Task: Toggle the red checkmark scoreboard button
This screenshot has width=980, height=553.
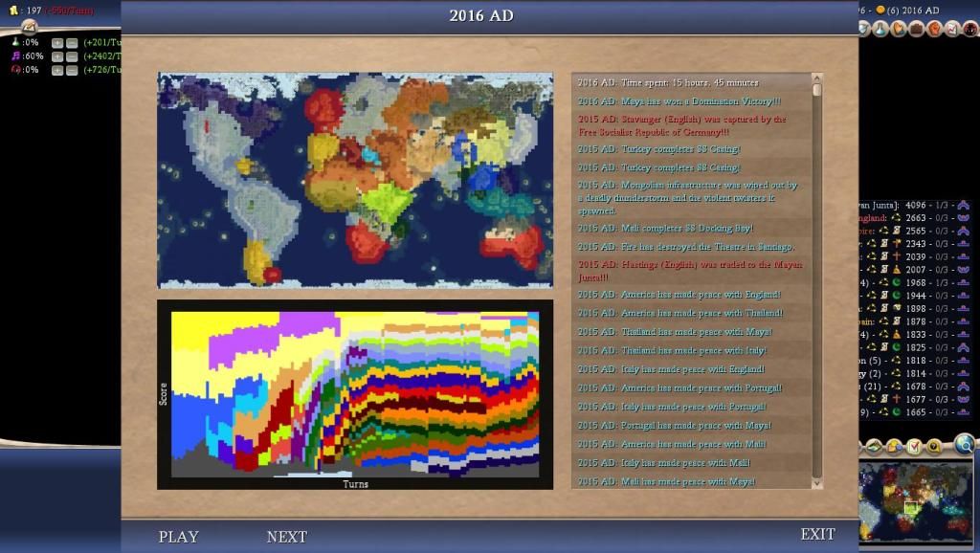Action: click(914, 446)
